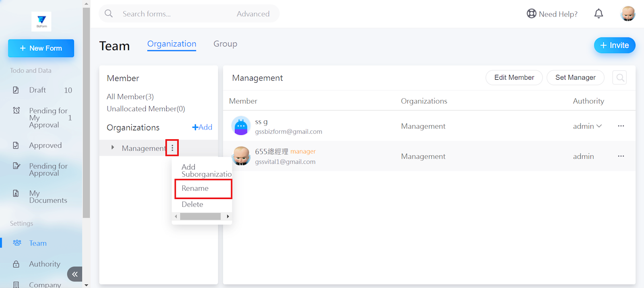This screenshot has width=644, height=288.
Task: Click the Invite button
Action: (614, 45)
